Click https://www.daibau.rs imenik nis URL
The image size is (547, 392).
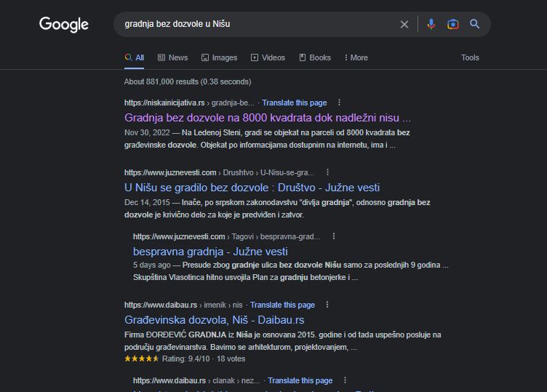(x=183, y=305)
